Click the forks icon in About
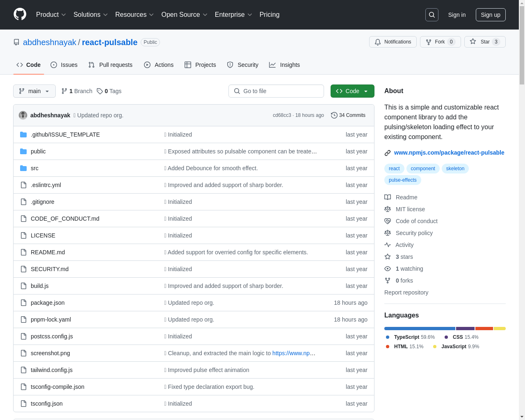Screen dimensions: 525x420 coord(388,281)
